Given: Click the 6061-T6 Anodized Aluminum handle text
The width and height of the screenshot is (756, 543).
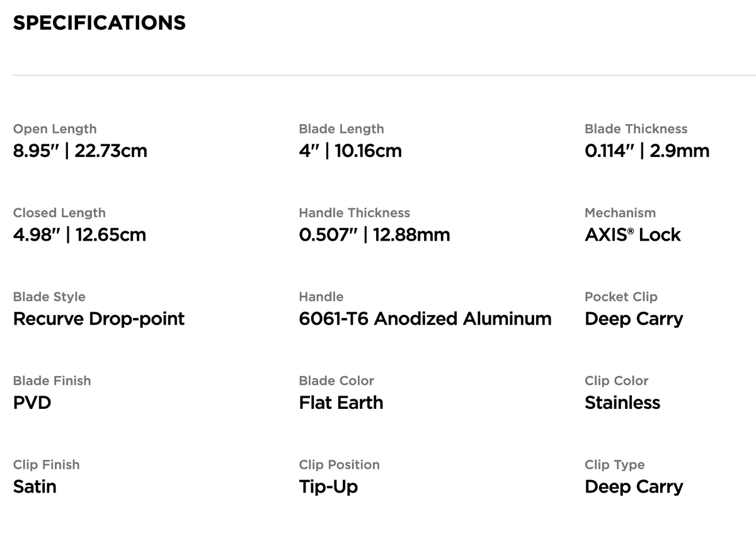Looking at the screenshot, I should pos(425,319).
